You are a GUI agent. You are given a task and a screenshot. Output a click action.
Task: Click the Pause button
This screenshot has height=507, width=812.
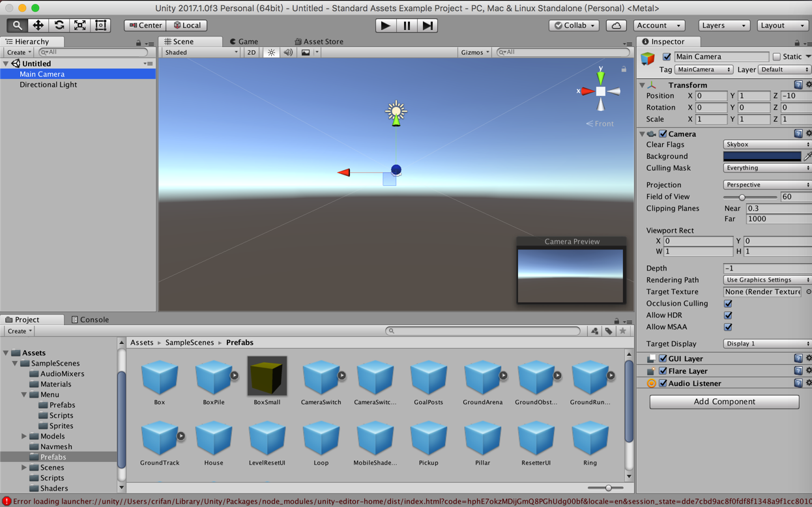point(407,25)
